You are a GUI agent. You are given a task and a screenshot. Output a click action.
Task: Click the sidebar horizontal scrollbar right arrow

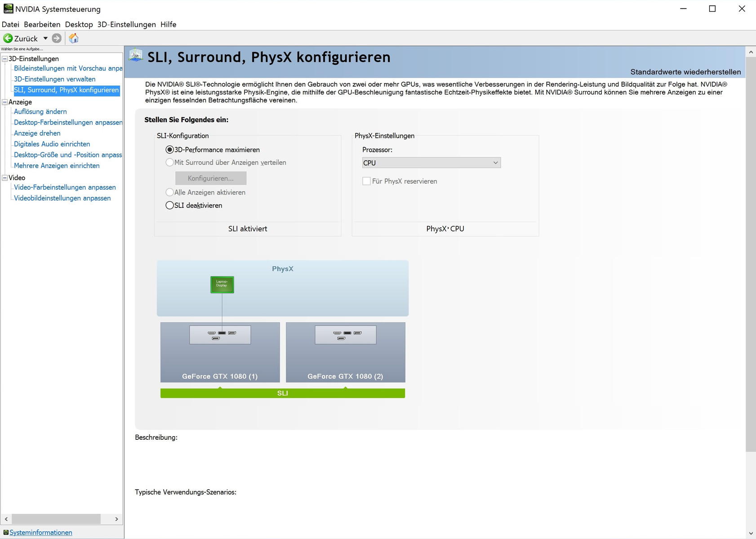coord(116,519)
